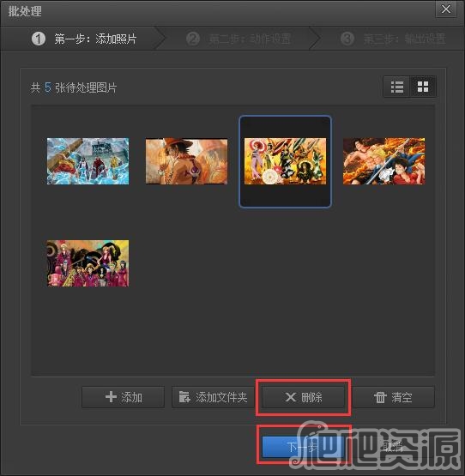Select the three brothers fire thumbnail
Screen dimensions: 465x476
pos(383,161)
